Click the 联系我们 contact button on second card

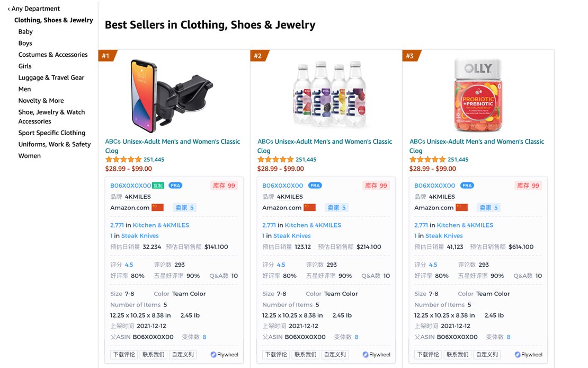305,354
